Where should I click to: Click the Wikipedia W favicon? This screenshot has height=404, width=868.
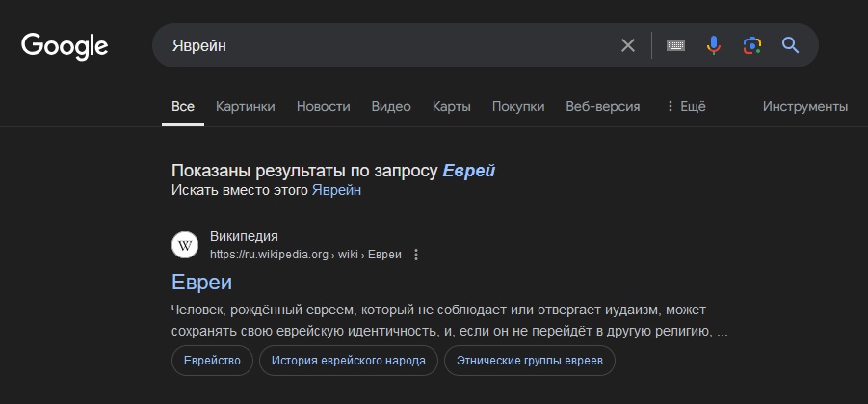pos(185,245)
